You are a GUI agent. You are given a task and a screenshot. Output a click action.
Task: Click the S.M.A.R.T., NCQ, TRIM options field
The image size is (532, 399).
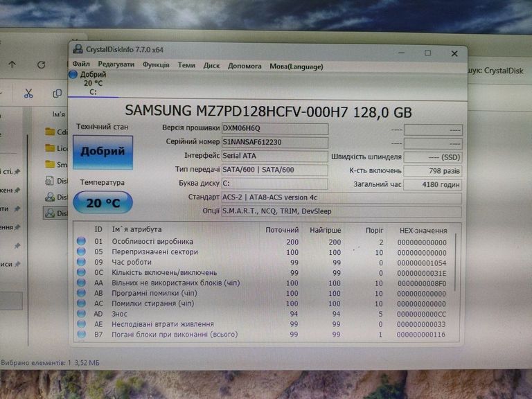[342, 212]
